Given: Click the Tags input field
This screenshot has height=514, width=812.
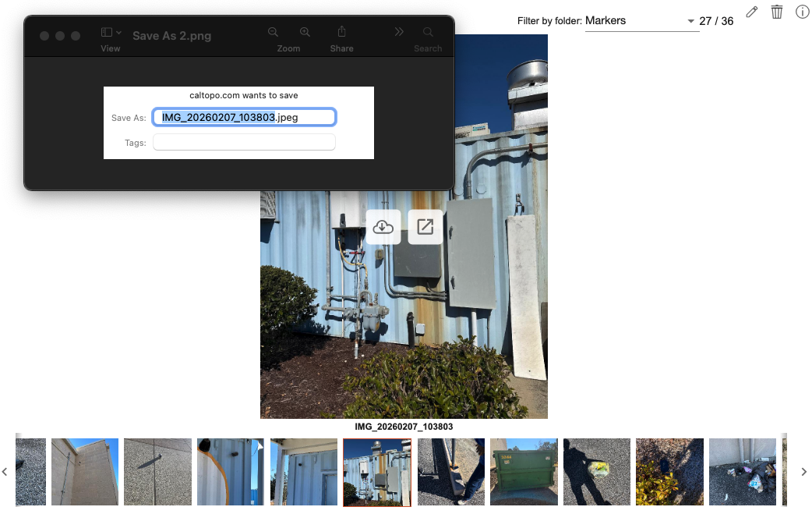Looking at the screenshot, I should click(244, 142).
